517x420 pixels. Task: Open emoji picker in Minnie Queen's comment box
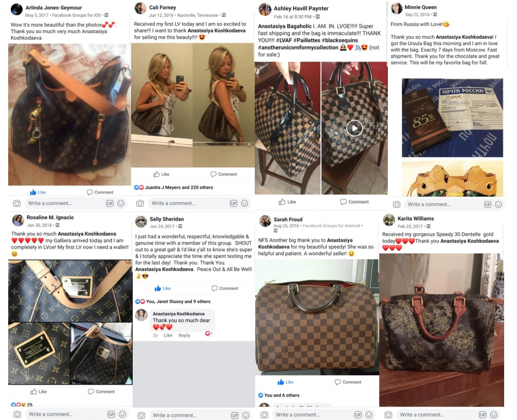coord(498,204)
